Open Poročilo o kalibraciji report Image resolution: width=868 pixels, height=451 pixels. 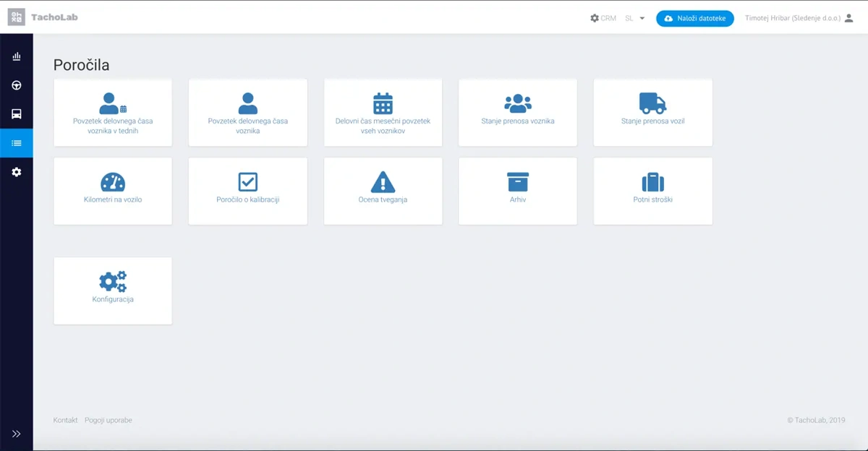point(248,199)
